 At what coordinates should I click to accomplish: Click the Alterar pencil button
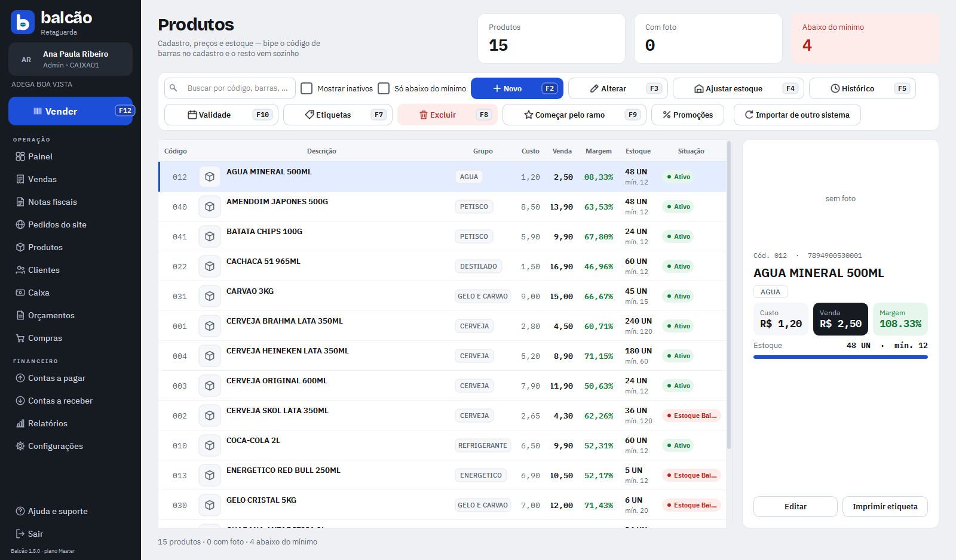click(618, 88)
